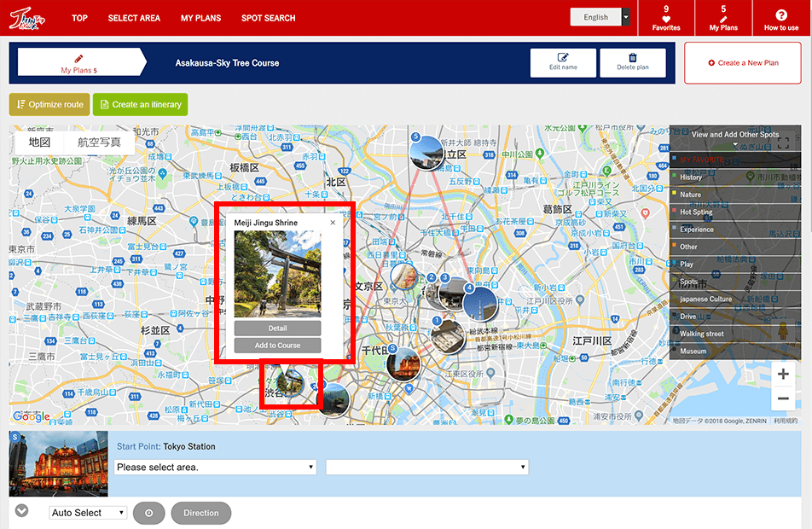Select map marker number 1
This screenshot has width=812, height=529.
(448, 335)
